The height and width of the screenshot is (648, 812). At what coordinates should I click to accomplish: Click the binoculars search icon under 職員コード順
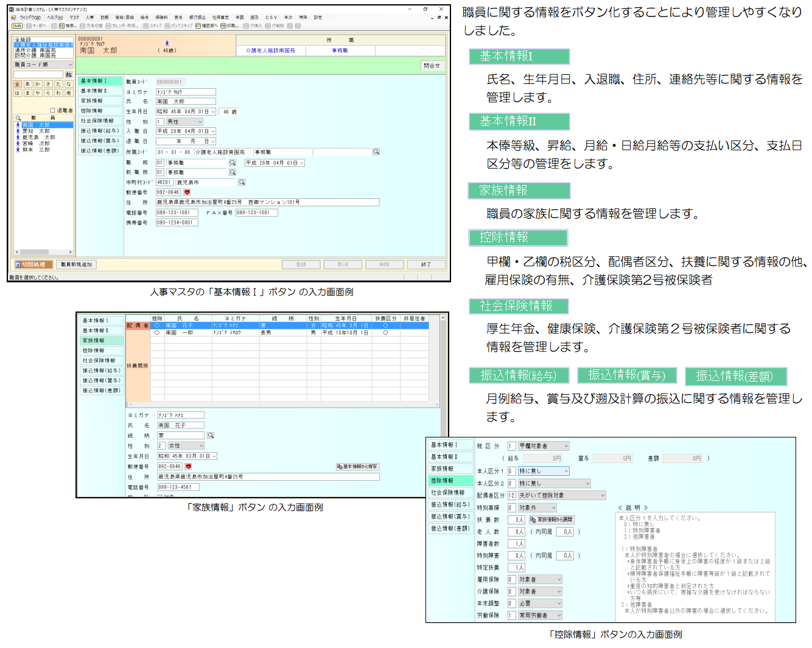coord(68,75)
